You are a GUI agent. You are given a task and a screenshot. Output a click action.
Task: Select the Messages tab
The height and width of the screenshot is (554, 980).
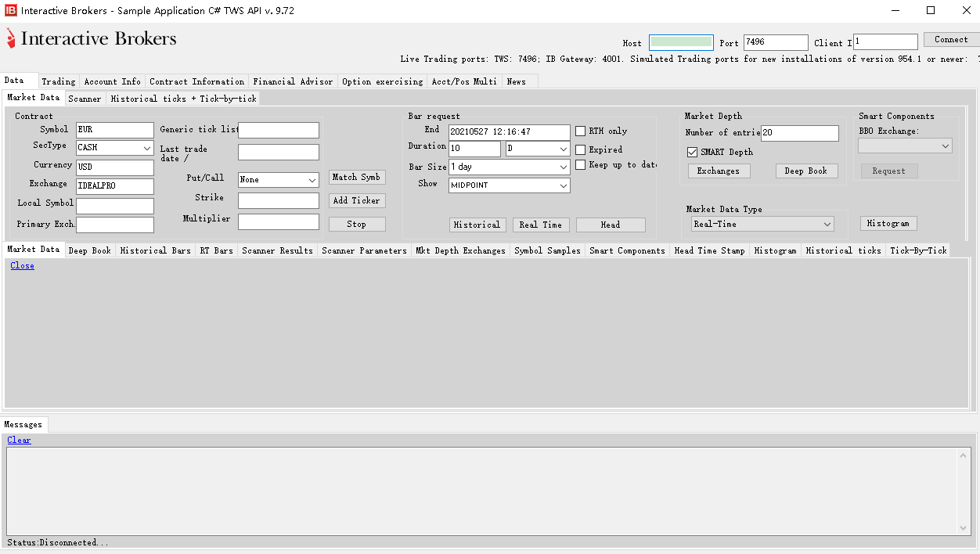pyautogui.click(x=23, y=424)
